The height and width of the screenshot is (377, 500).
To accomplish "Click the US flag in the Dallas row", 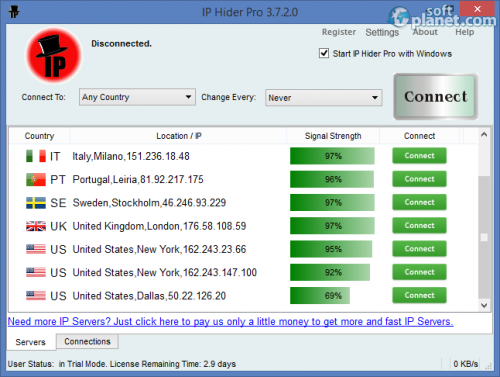I will 36,295.
